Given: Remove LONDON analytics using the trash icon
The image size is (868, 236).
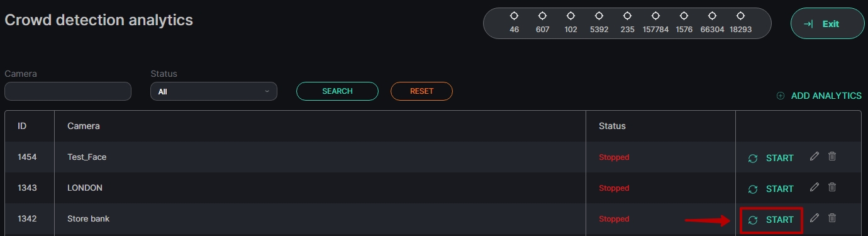Looking at the screenshot, I should pos(832,187).
